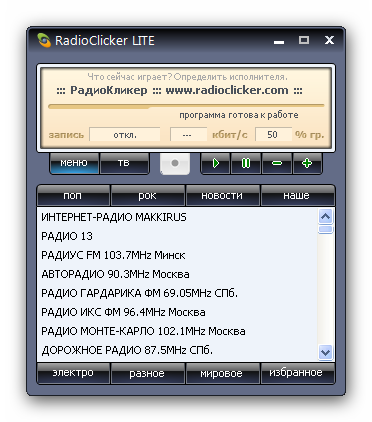Click the 'программа готова к работе' status text
This screenshot has width=372, height=422.
[239, 115]
